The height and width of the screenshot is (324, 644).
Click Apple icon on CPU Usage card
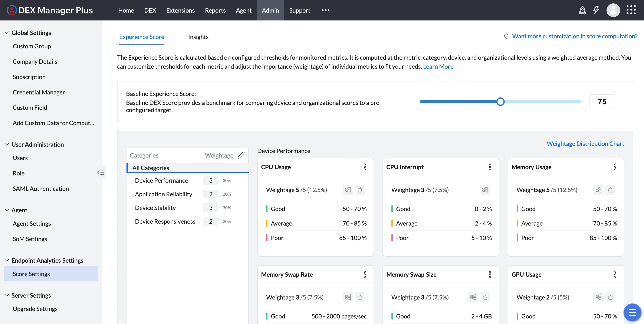pos(360,190)
